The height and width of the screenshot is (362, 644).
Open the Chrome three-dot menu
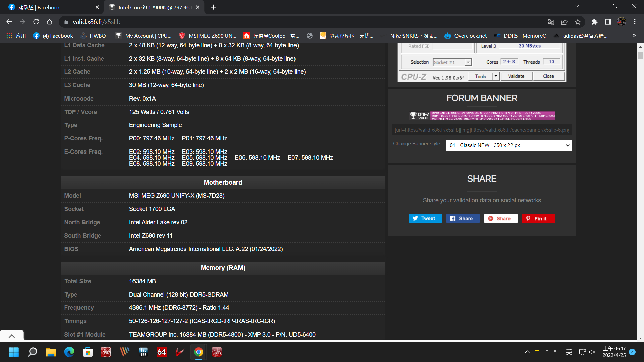tap(635, 22)
